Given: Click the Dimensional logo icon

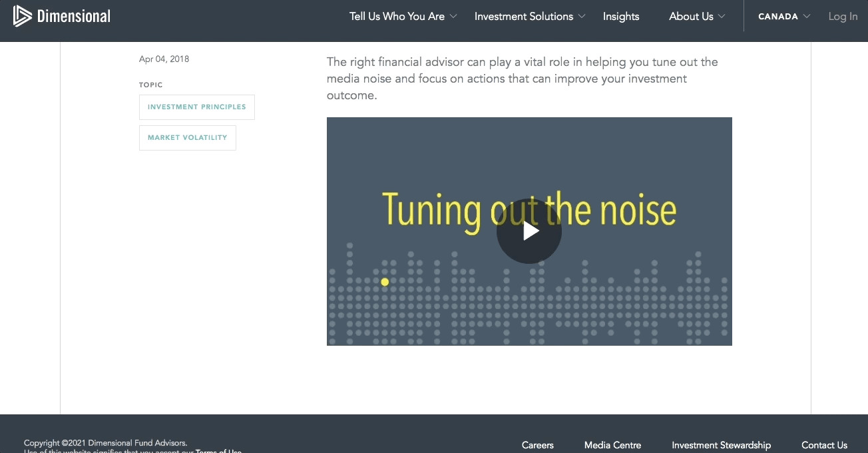Looking at the screenshot, I should click(x=22, y=16).
